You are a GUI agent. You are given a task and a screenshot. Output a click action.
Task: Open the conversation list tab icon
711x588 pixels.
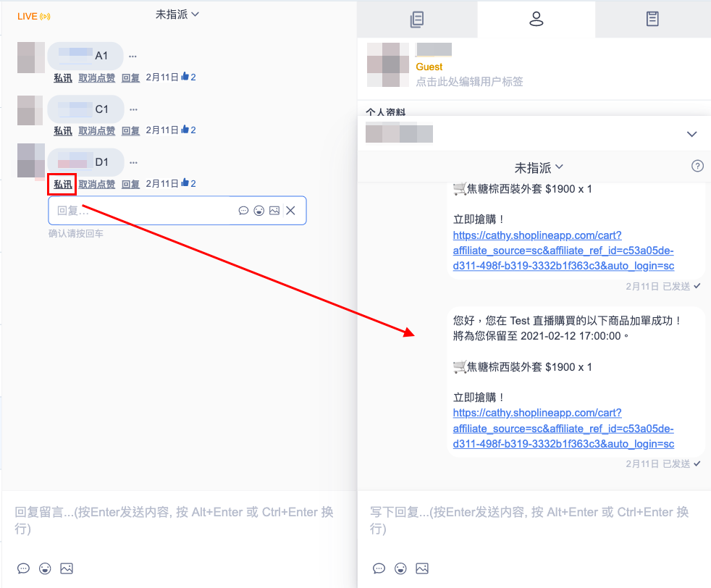(417, 19)
